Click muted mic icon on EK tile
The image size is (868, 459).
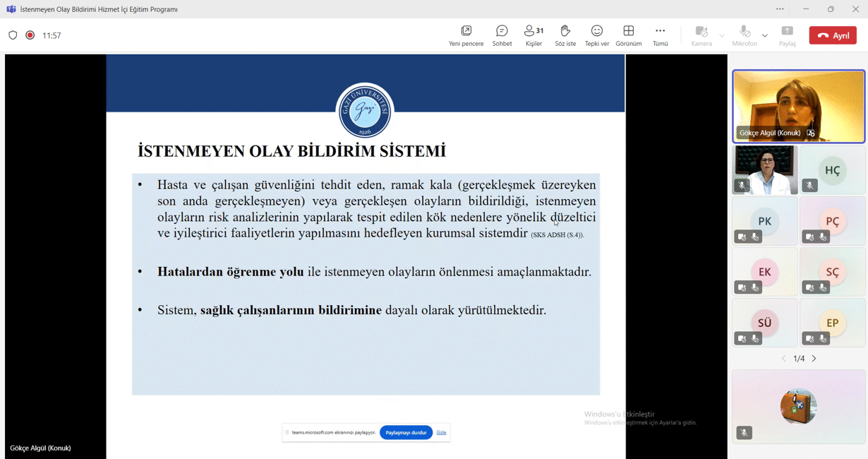coord(755,288)
